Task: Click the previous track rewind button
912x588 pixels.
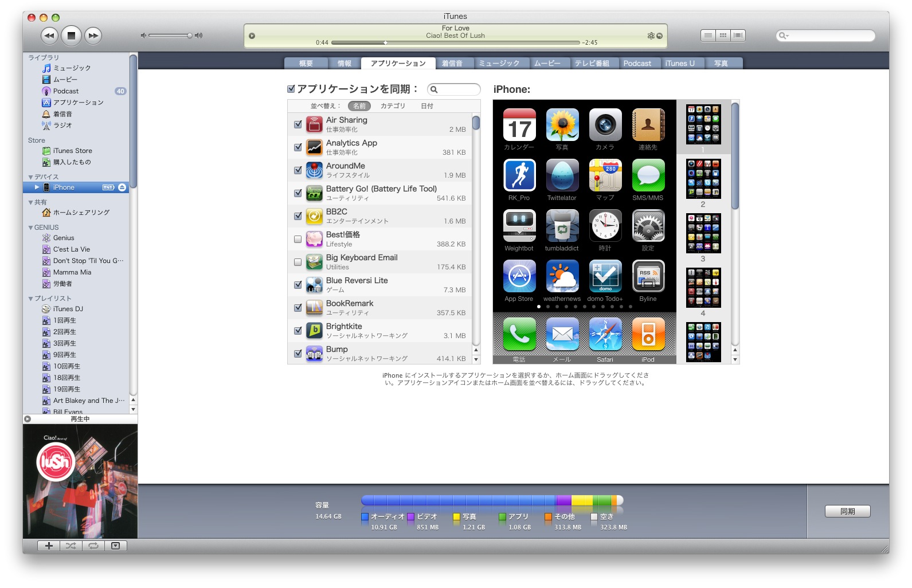Action: [x=49, y=36]
